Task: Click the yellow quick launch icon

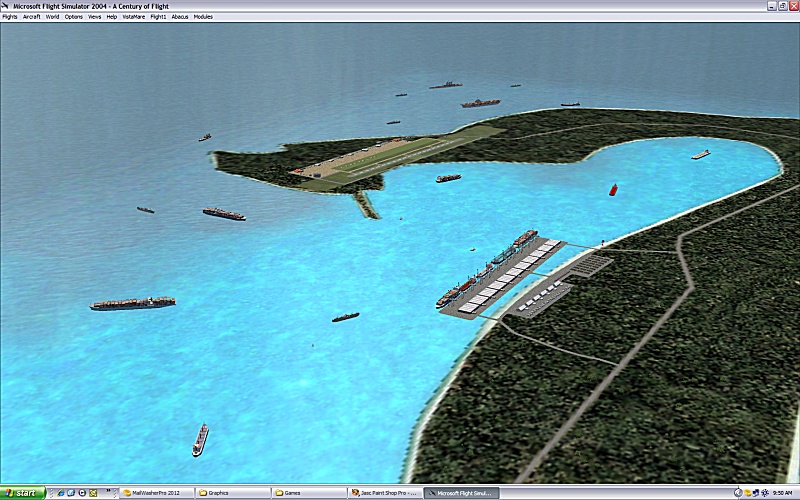Action: click(x=93, y=493)
